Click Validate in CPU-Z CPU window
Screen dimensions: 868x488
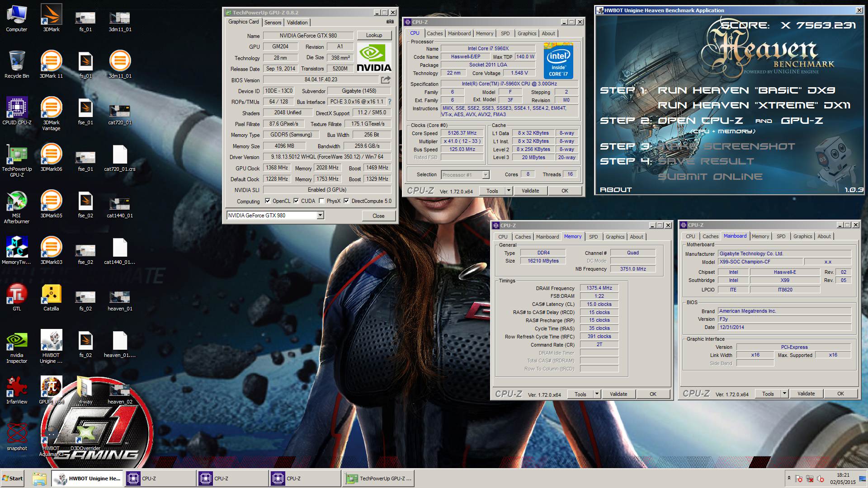[x=530, y=191]
